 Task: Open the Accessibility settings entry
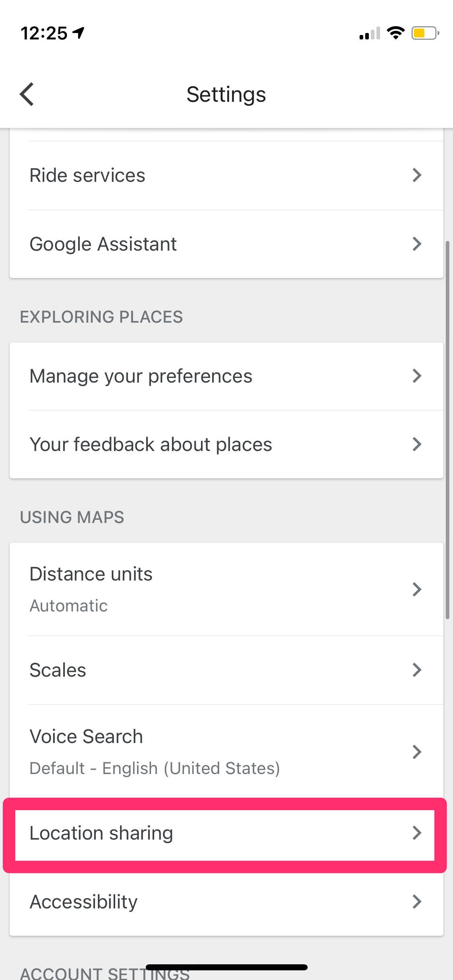coord(84,902)
